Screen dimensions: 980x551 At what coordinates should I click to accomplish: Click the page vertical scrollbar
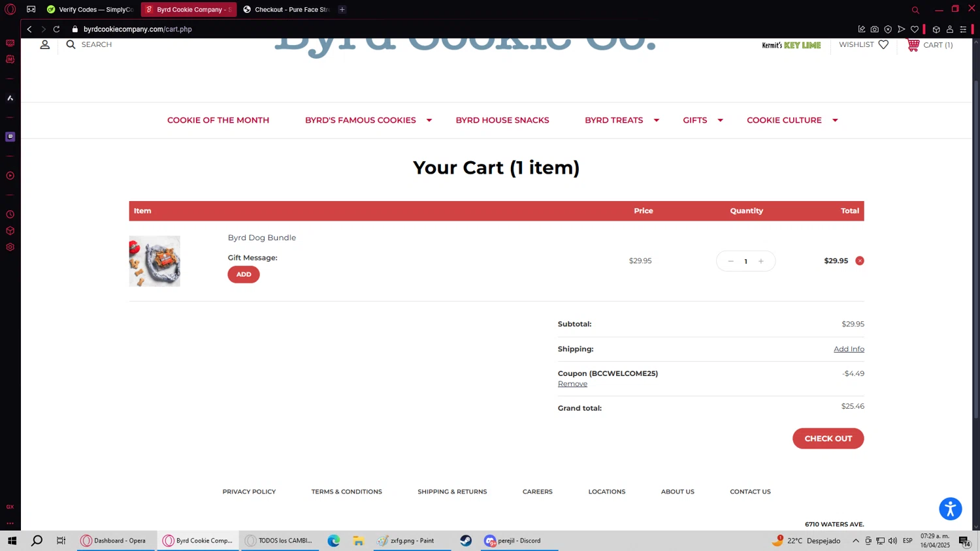coord(976,248)
